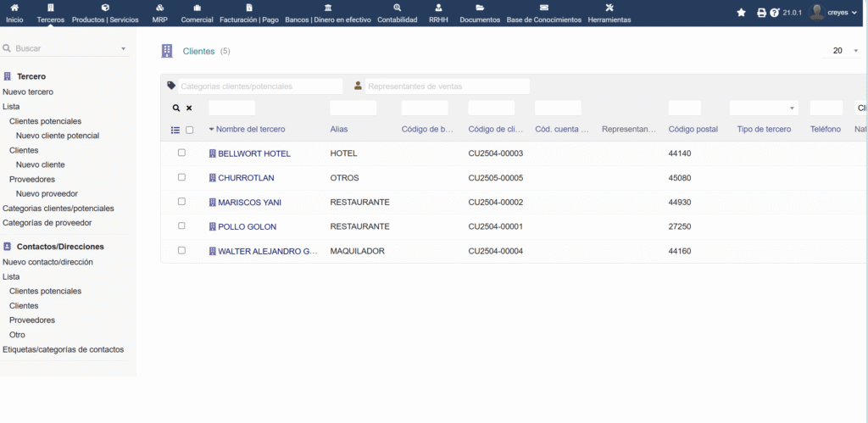
Task: Tick the checkbox for BELLWORT HOTEL
Action: pos(181,153)
